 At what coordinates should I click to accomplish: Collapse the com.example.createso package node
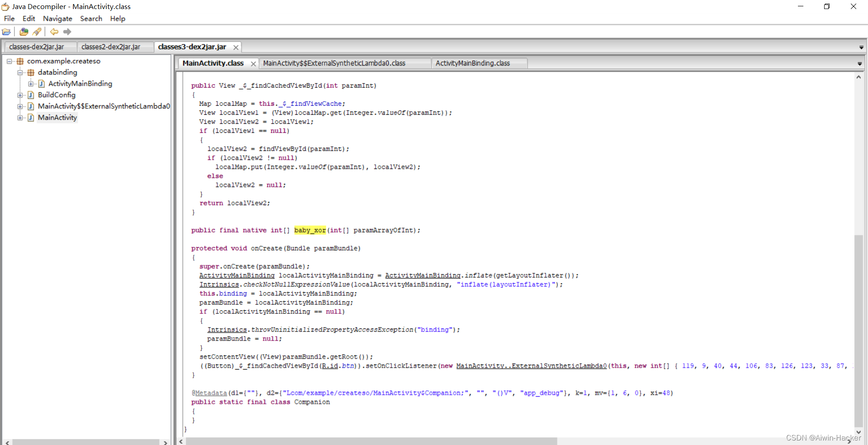pos(9,61)
